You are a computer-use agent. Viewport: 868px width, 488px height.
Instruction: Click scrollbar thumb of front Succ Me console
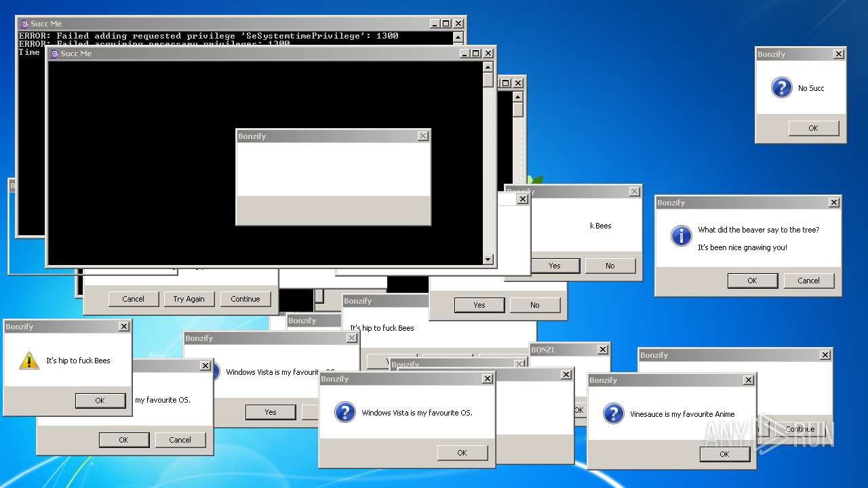tap(488, 79)
